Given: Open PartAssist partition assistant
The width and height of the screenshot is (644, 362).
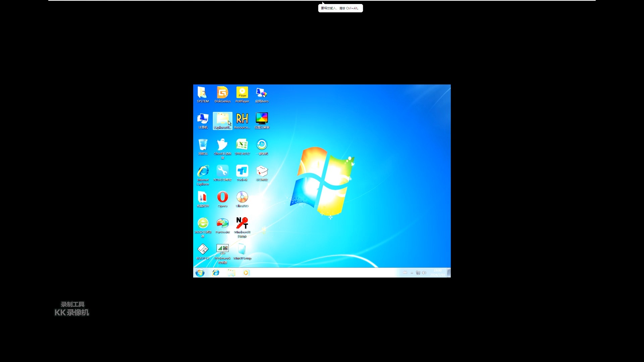Looking at the screenshot, I should click(222, 223).
